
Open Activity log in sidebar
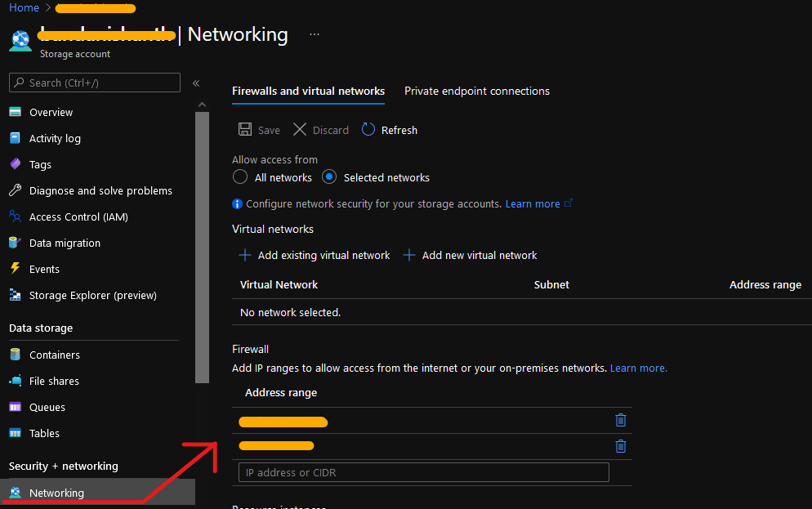point(55,138)
